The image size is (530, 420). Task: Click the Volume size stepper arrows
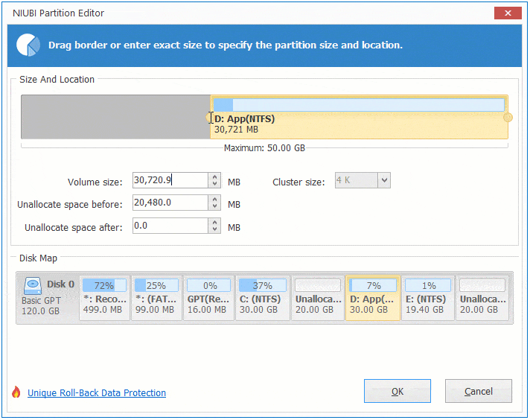pos(215,181)
